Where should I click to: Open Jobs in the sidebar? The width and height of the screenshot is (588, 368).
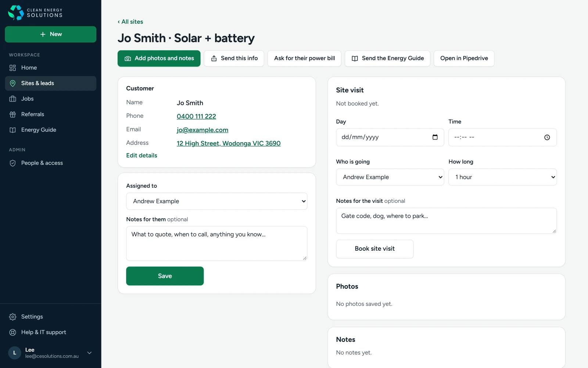click(51, 99)
